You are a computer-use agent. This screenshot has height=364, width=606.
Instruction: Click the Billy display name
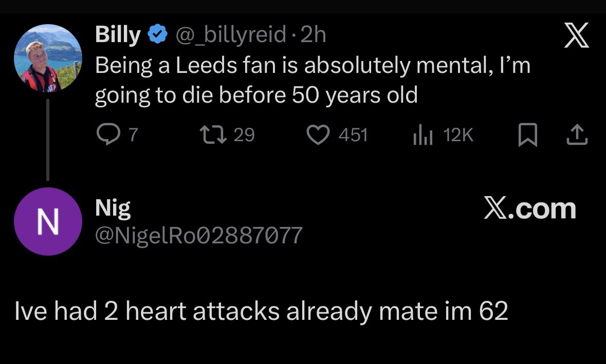[x=118, y=35]
